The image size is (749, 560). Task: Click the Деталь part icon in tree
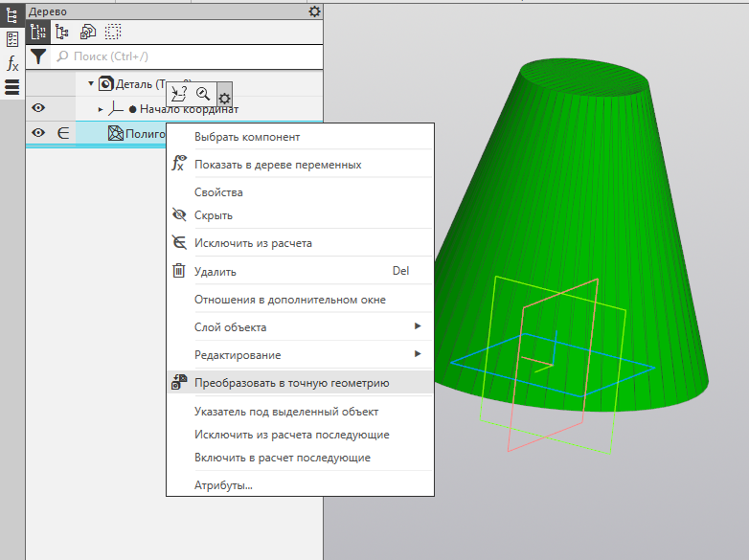[x=105, y=83]
